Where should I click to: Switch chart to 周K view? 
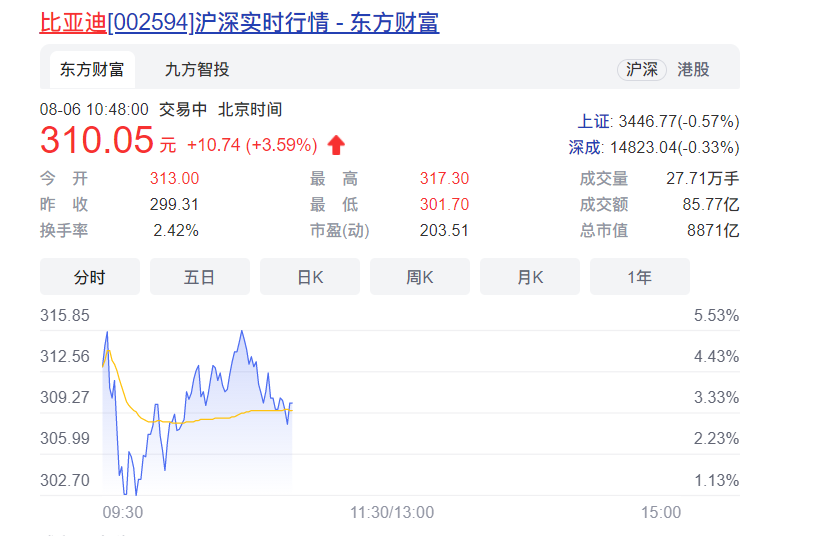[x=420, y=277]
